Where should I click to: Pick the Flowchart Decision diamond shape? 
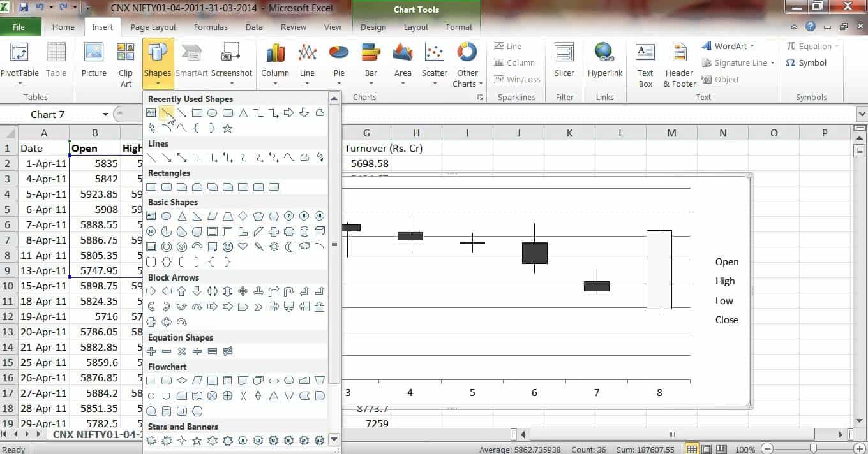pyautogui.click(x=182, y=381)
